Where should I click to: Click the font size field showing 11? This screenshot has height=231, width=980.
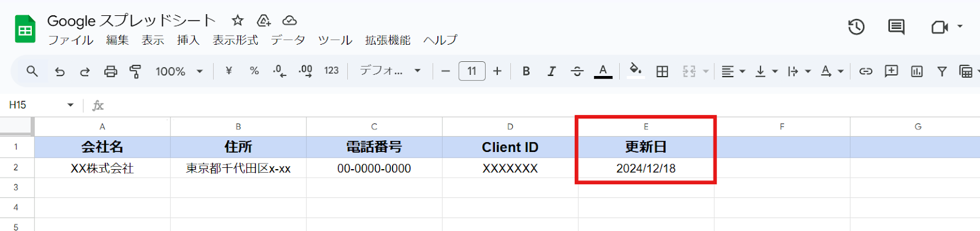(472, 71)
